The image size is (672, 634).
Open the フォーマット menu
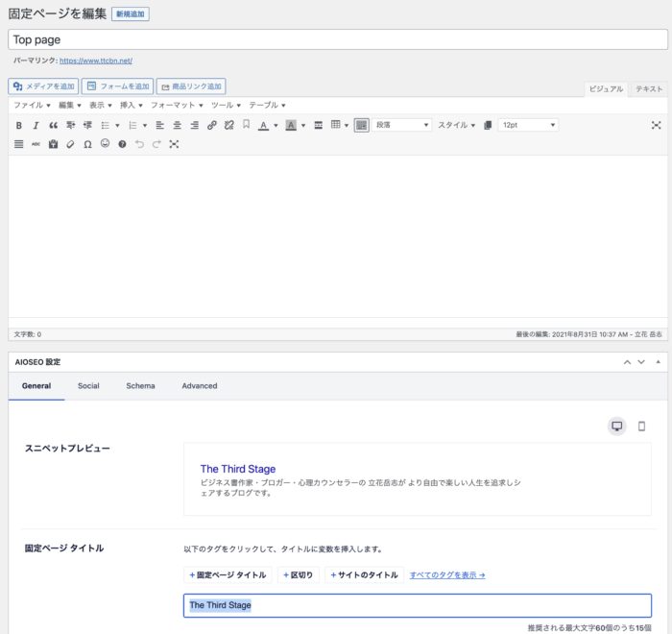point(177,105)
